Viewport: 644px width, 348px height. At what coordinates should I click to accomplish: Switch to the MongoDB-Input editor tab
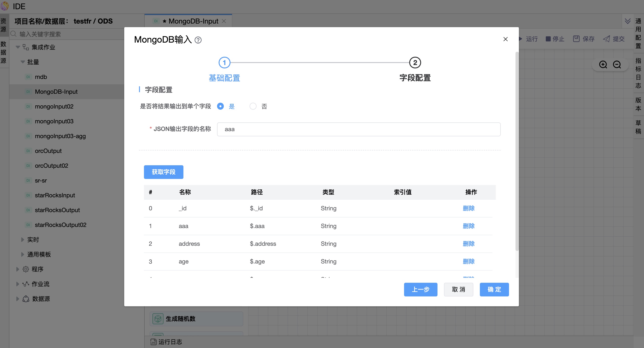(x=193, y=21)
